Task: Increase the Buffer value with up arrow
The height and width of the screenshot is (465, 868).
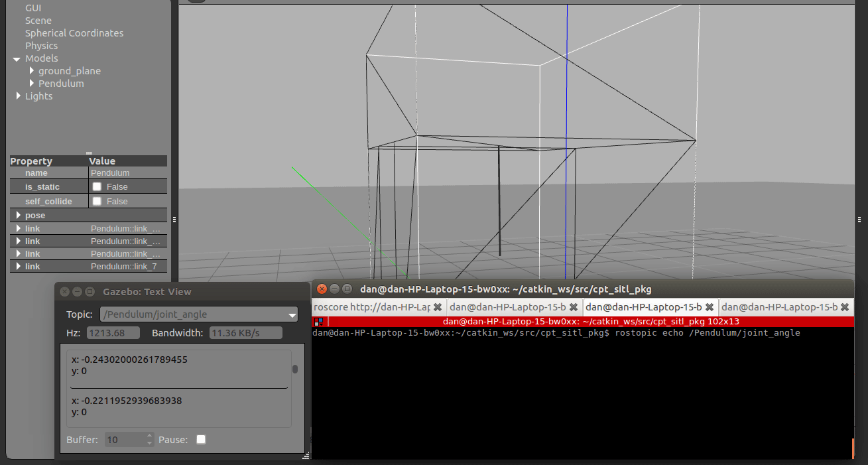Action: coord(150,436)
